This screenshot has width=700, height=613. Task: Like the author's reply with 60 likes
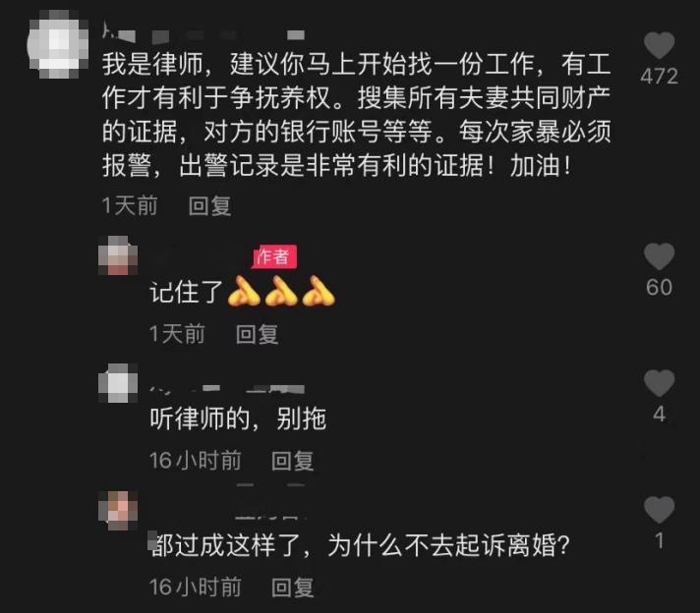click(659, 256)
